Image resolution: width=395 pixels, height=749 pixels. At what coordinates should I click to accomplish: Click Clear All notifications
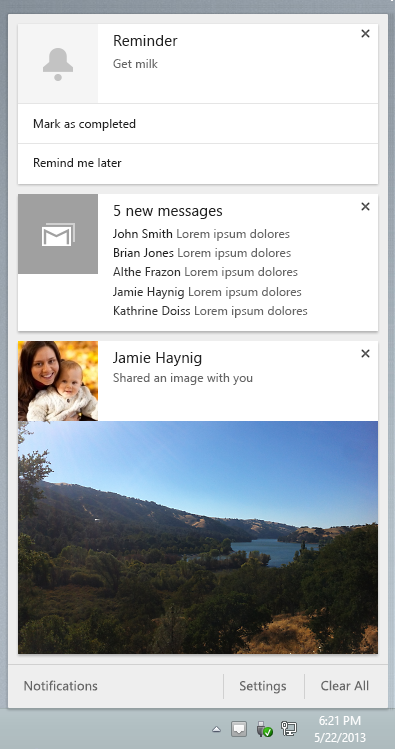345,686
